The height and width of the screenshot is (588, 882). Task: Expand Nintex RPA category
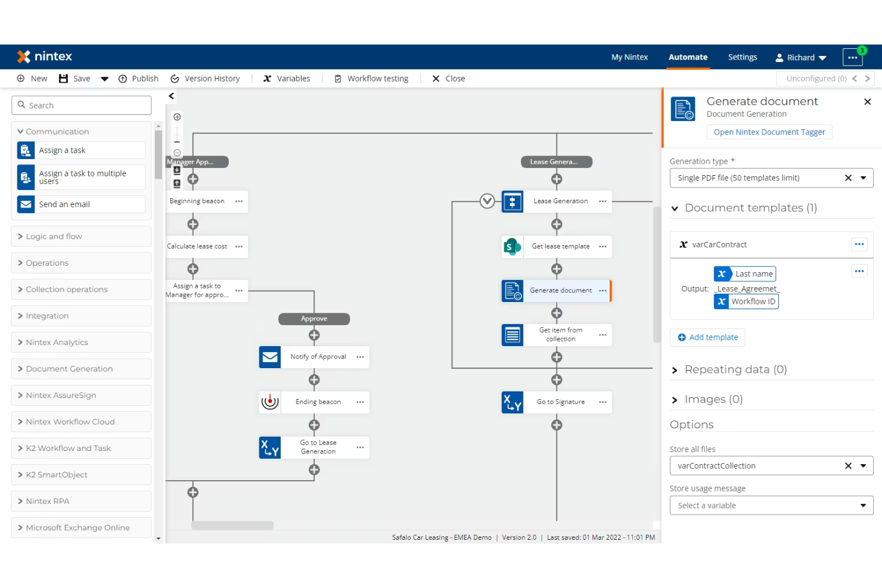(x=81, y=502)
